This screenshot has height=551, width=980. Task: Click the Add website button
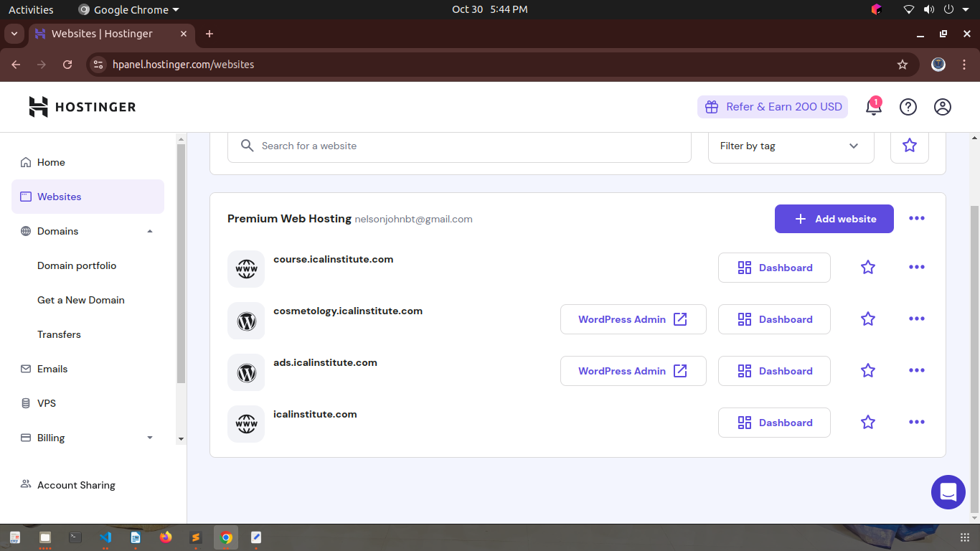coord(834,219)
